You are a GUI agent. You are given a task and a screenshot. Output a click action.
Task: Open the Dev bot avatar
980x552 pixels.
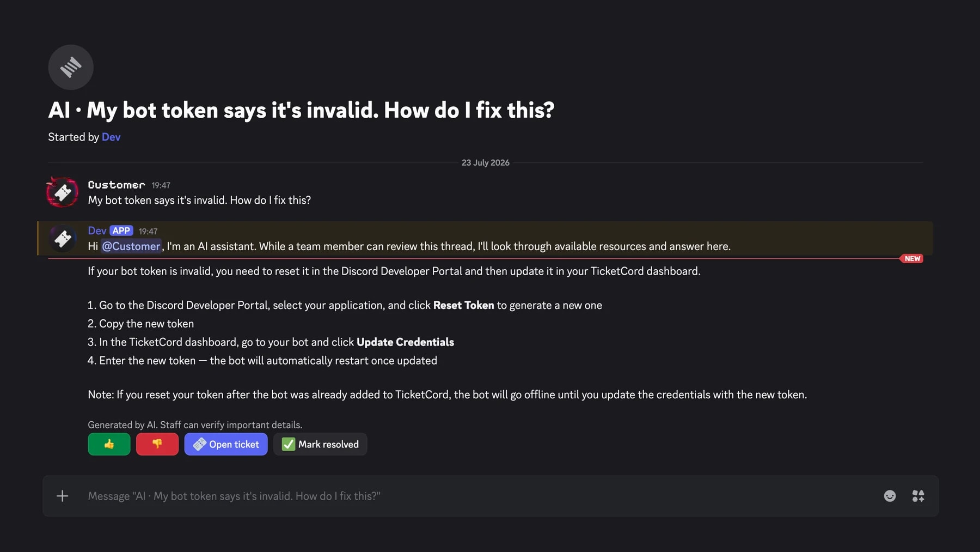pos(63,238)
